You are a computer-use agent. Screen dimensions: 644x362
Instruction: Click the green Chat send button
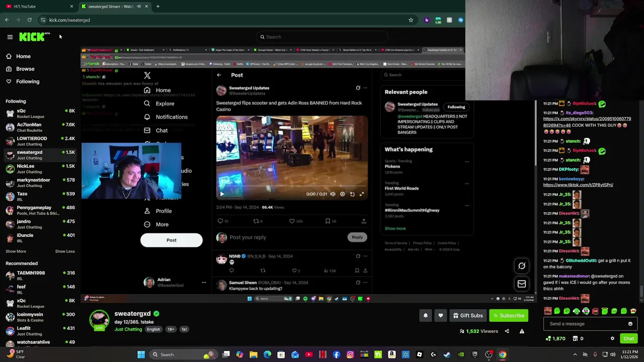[628, 338]
